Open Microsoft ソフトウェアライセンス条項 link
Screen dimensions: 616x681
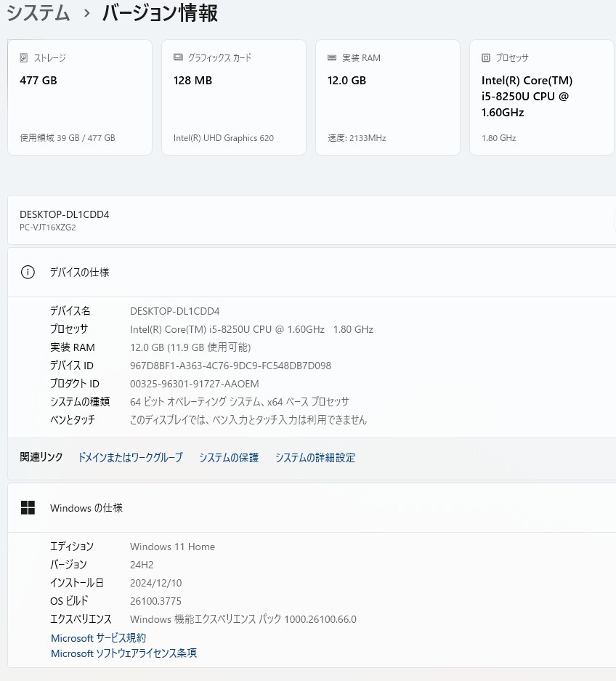tap(123, 653)
